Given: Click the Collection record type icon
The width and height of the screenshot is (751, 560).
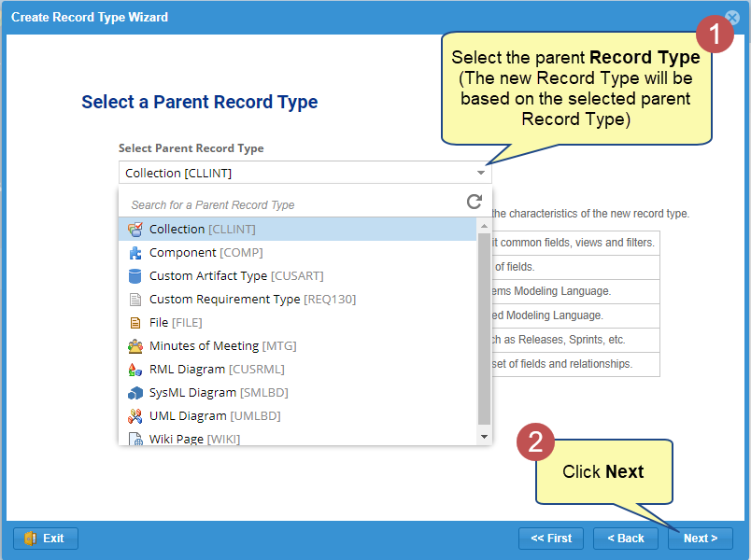Looking at the screenshot, I should [x=135, y=229].
